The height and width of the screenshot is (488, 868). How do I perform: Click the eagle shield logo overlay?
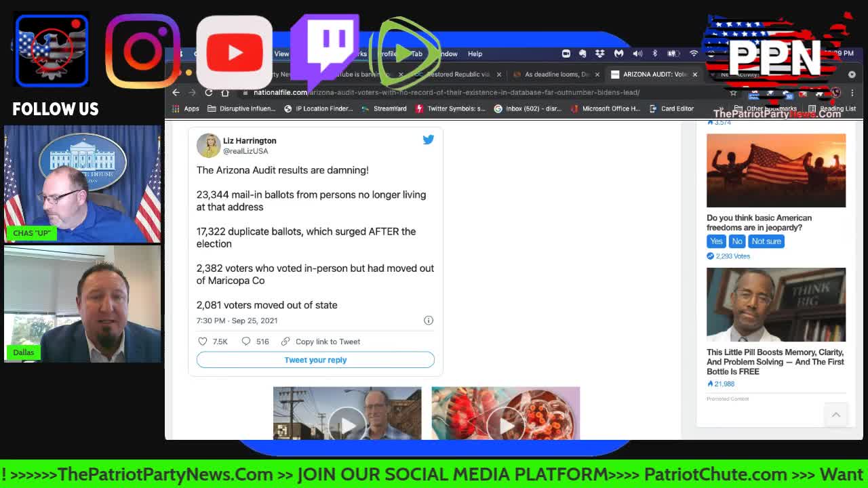coord(52,51)
